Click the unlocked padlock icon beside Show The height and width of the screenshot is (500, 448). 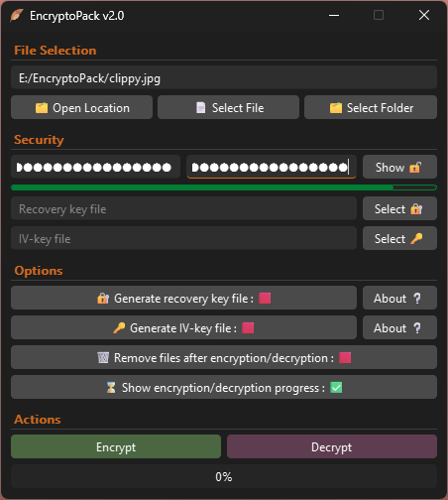pyautogui.click(x=415, y=168)
